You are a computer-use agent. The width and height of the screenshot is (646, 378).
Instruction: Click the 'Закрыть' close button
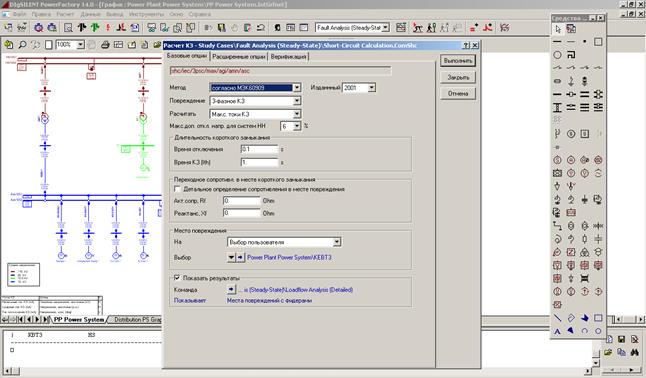tap(458, 77)
